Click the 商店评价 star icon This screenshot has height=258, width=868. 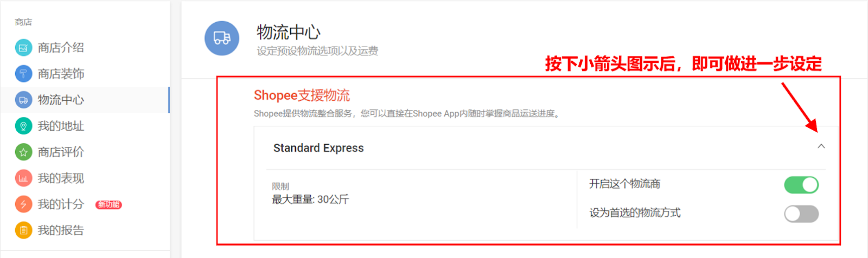pos(23,152)
